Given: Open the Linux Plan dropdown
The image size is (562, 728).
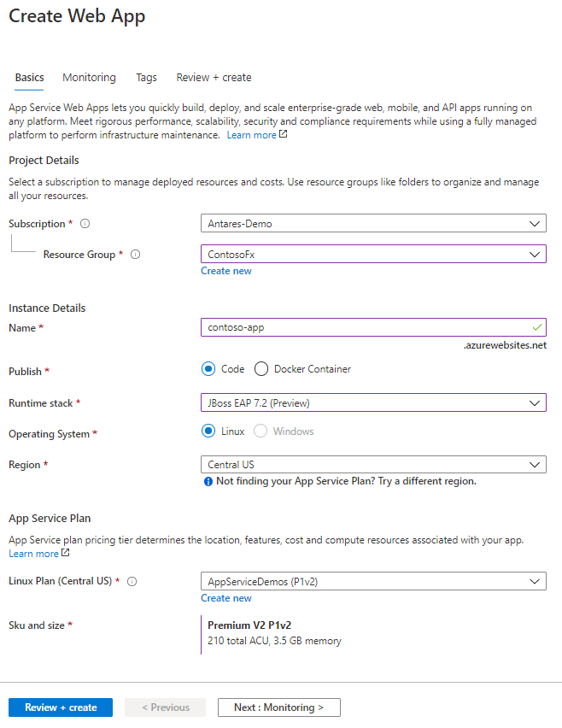Looking at the screenshot, I should 372,582.
